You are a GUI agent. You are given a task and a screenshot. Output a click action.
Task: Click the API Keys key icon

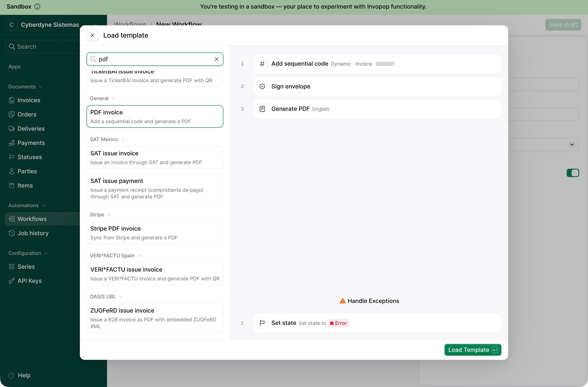tap(12, 281)
